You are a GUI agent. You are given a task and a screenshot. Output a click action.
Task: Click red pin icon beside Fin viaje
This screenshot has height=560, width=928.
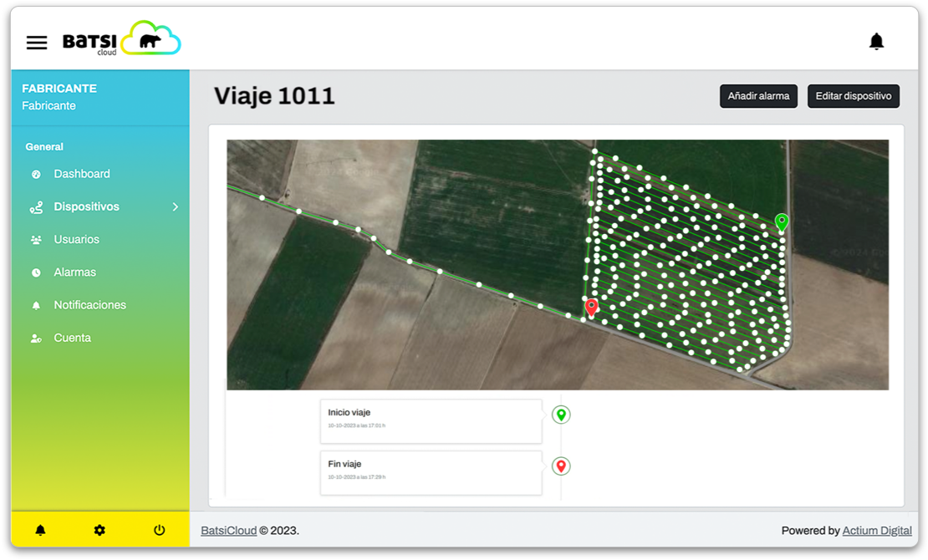pyautogui.click(x=561, y=466)
